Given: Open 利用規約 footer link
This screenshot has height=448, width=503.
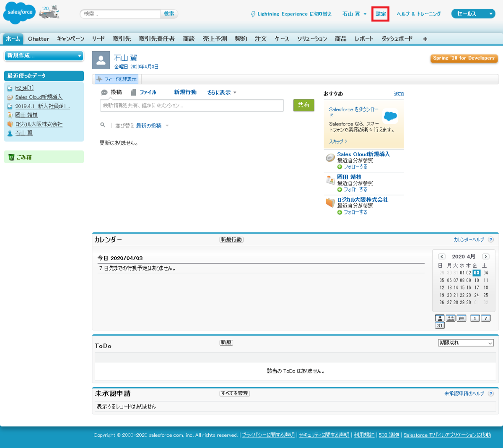Looking at the screenshot, I should click(x=364, y=435).
